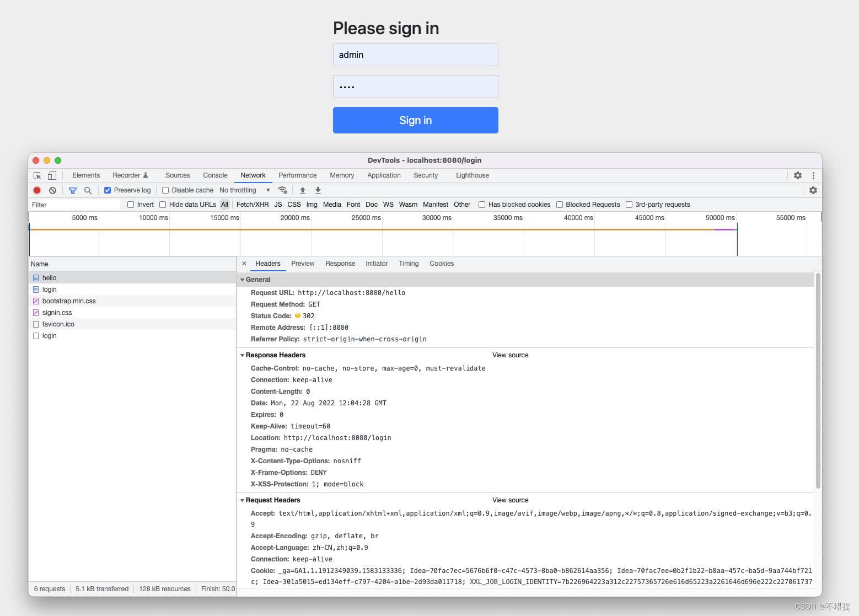
Task: Toggle the device toolbar icon
Action: pos(52,175)
